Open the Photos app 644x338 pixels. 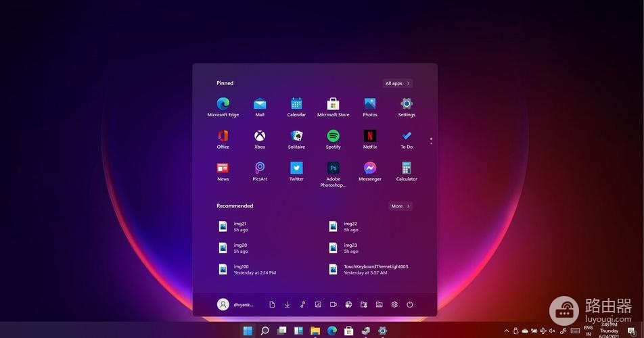pos(369,107)
